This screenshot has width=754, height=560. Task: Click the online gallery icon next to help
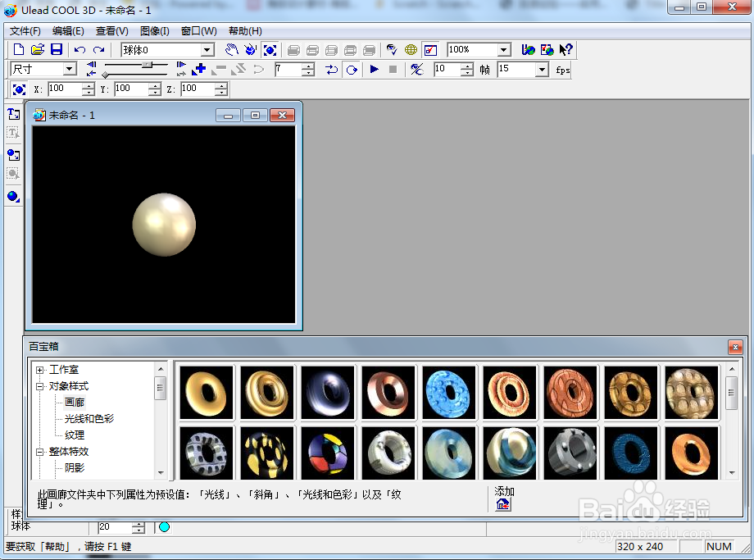(547, 49)
